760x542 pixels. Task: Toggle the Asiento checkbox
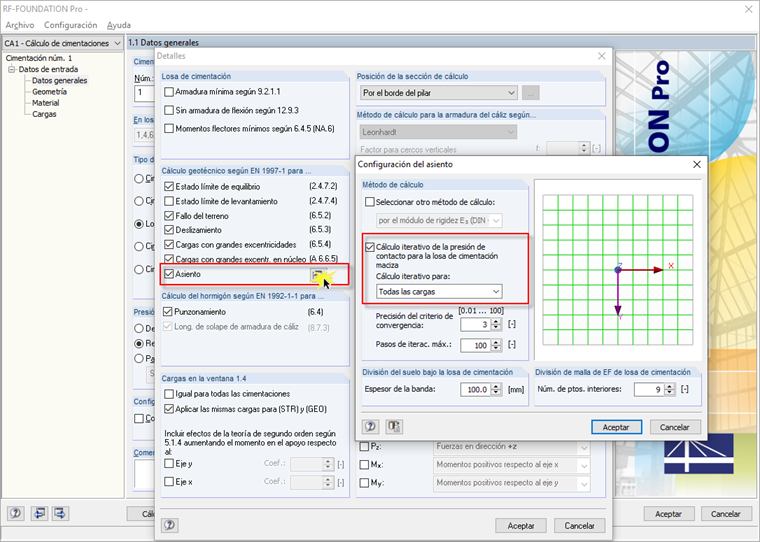pos(169,274)
